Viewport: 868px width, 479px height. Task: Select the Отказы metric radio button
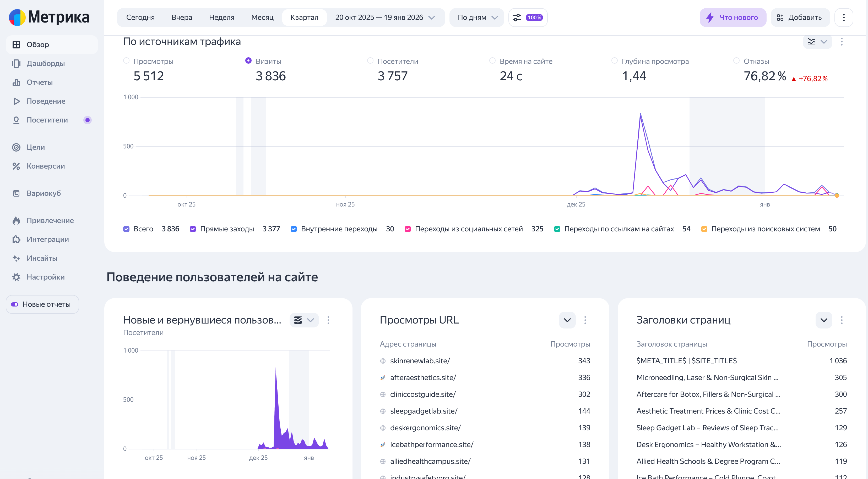click(736, 61)
